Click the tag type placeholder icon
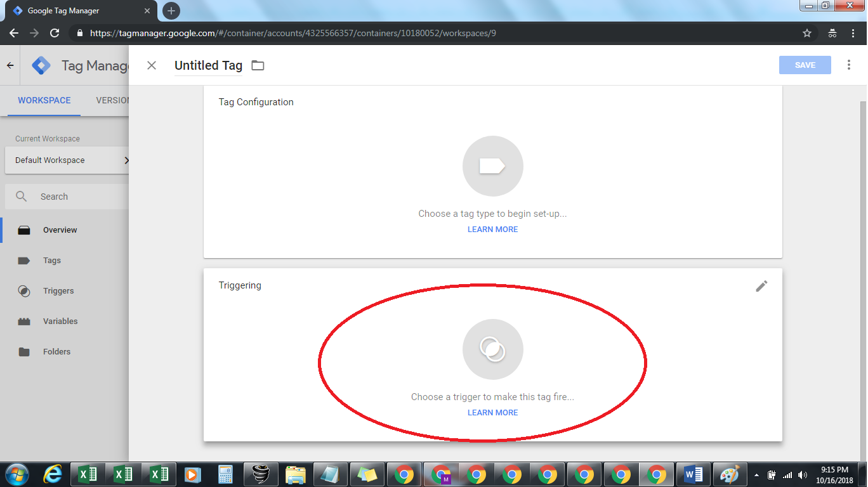This screenshot has height=487, width=868. point(492,166)
